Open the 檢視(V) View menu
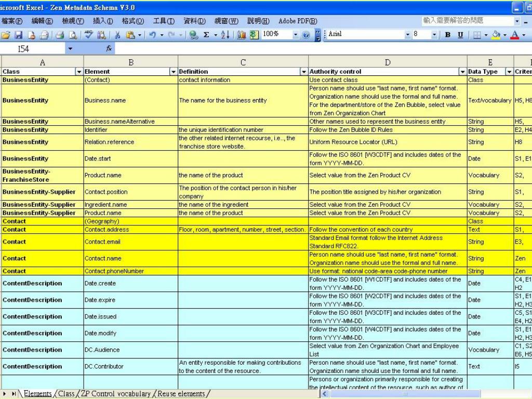This screenshot has width=532, height=399. coord(73,21)
